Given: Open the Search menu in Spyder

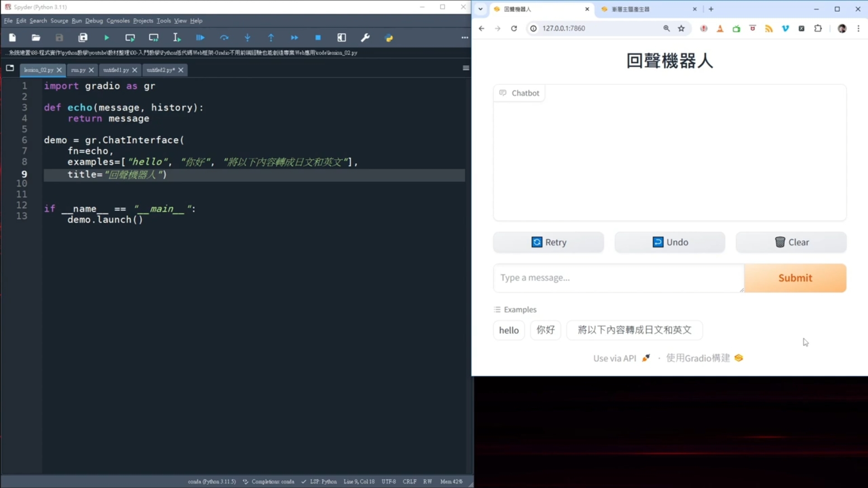Looking at the screenshot, I should tap(38, 21).
